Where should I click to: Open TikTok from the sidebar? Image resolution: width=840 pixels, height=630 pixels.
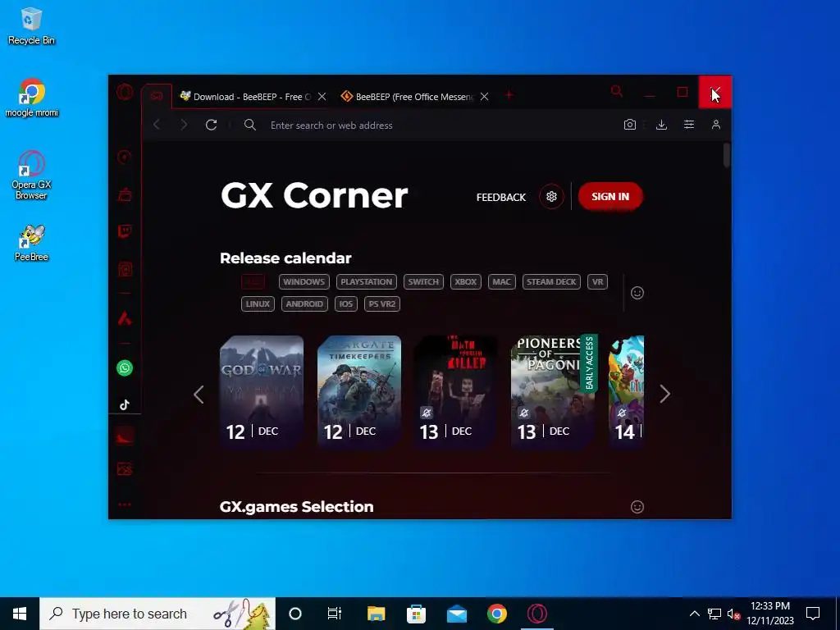125,404
